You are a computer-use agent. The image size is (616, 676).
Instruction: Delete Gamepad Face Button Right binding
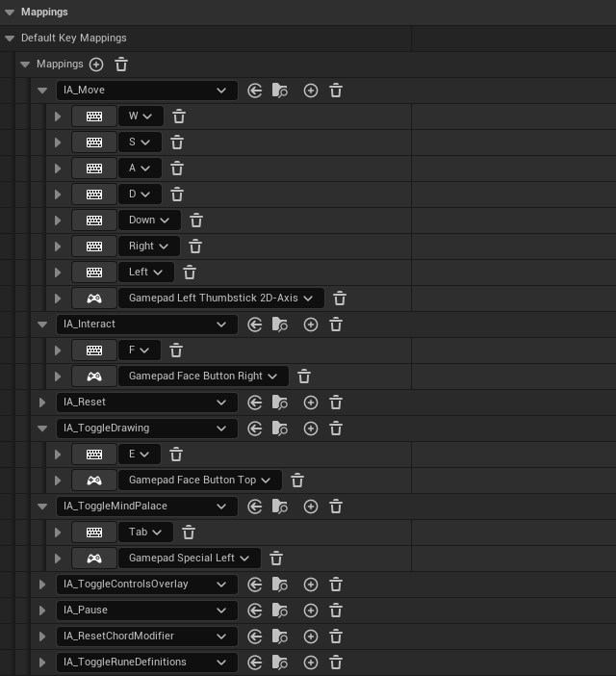click(304, 377)
